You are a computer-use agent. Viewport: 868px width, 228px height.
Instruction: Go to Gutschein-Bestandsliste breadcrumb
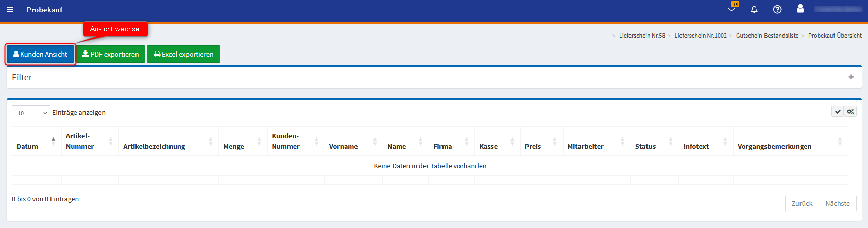pyautogui.click(x=767, y=36)
